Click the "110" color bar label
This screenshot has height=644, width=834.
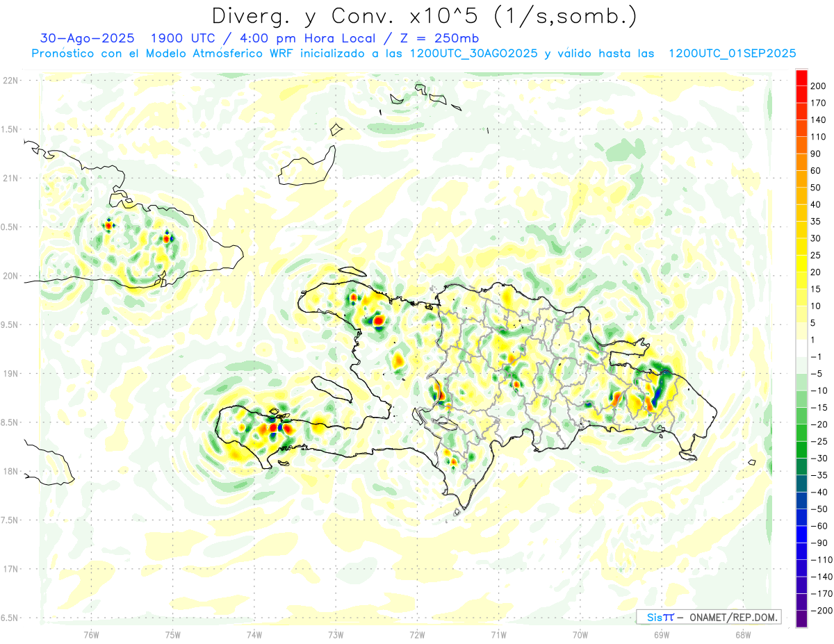point(819,137)
